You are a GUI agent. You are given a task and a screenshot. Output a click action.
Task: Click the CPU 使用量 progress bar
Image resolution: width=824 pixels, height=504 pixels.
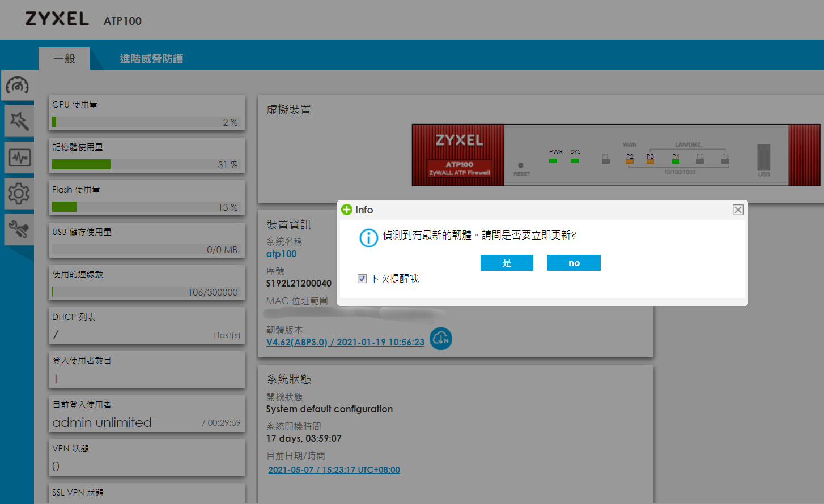click(146, 122)
